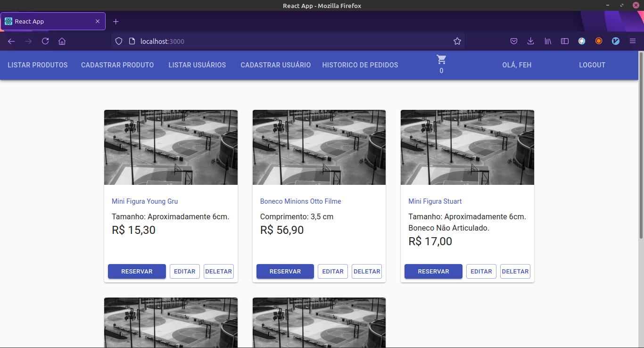Reload the page with refresh icon
This screenshot has height=348, width=644.
pos(45,41)
